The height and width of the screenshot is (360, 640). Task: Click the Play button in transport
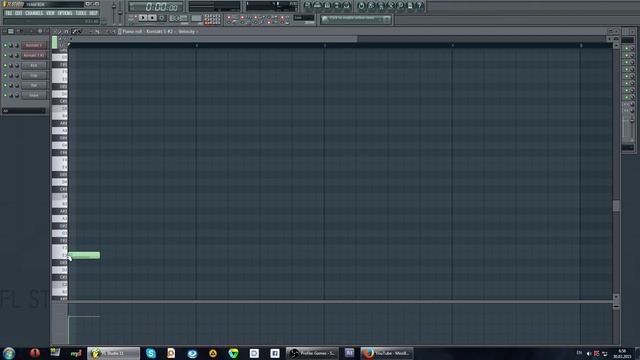point(142,18)
